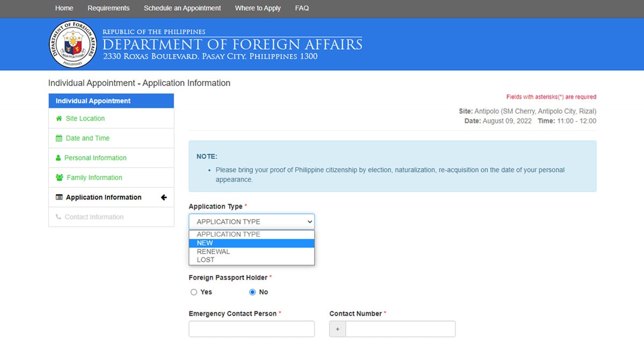Open the Application Type dropdown chevron
Viewport: 644px width, 338px height.
310,221
